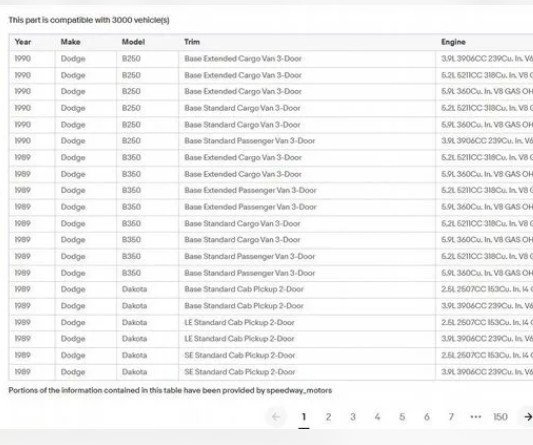Image resolution: width=533 pixels, height=445 pixels.
Task: Select current page 1 in pagination
Action: coord(304,417)
